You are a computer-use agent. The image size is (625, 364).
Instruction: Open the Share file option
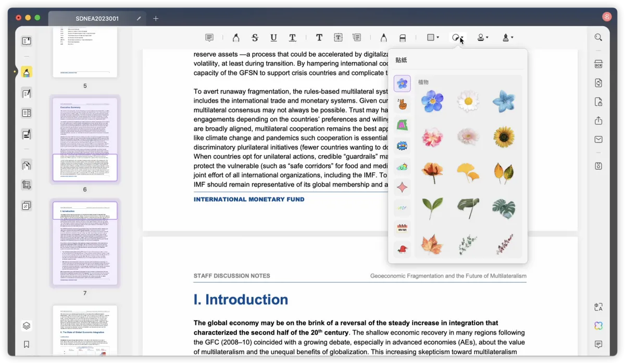[598, 121]
